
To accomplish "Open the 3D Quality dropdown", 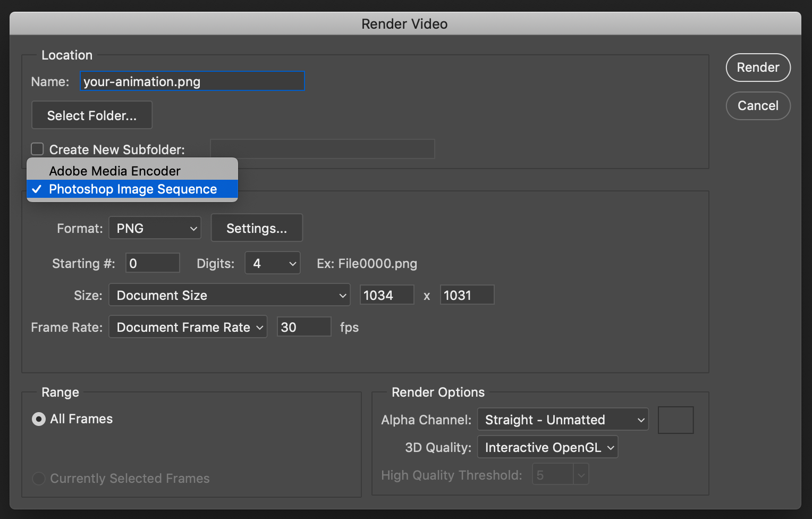I will [x=548, y=447].
